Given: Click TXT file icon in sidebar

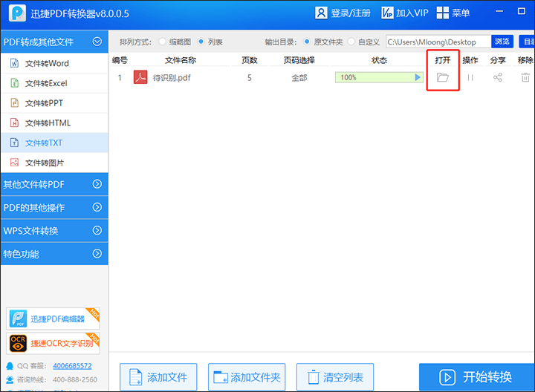Looking at the screenshot, I should (x=14, y=143).
